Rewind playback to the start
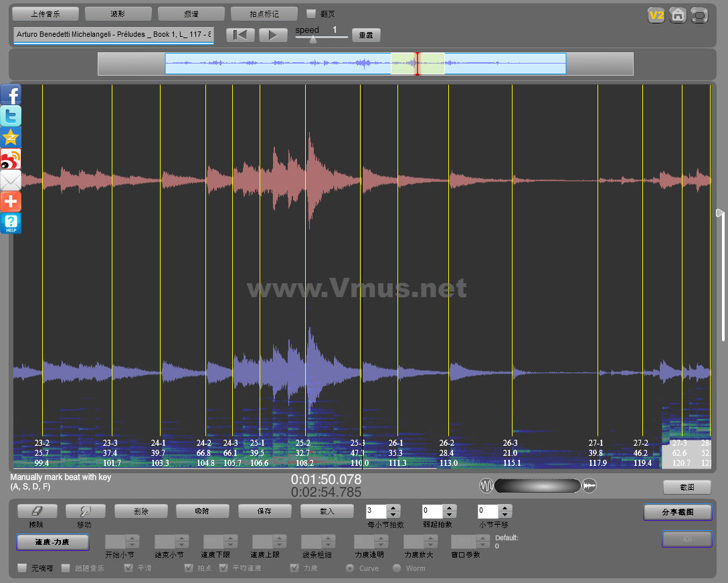This screenshot has width=728, height=583. click(240, 35)
